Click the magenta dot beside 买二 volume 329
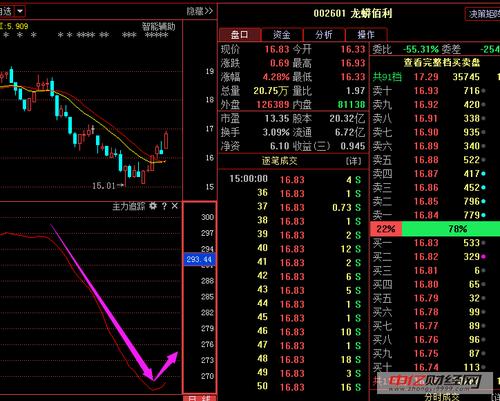The image size is (500, 401). click(483, 257)
